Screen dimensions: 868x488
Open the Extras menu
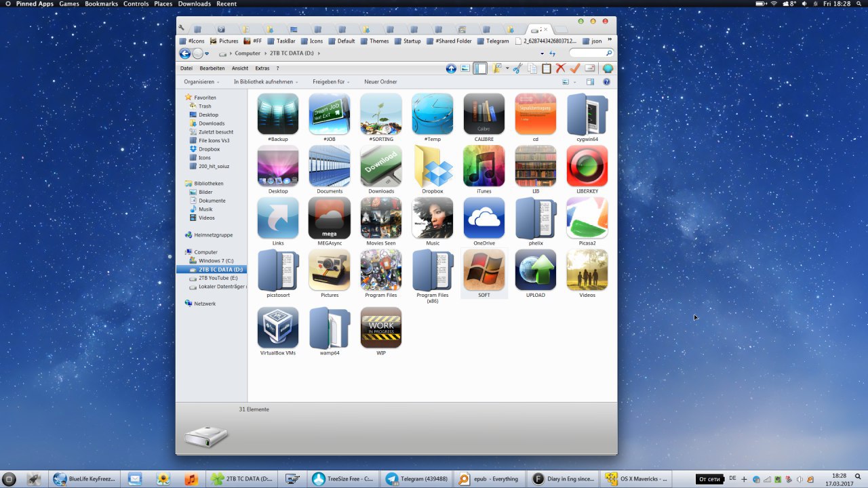(262, 68)
